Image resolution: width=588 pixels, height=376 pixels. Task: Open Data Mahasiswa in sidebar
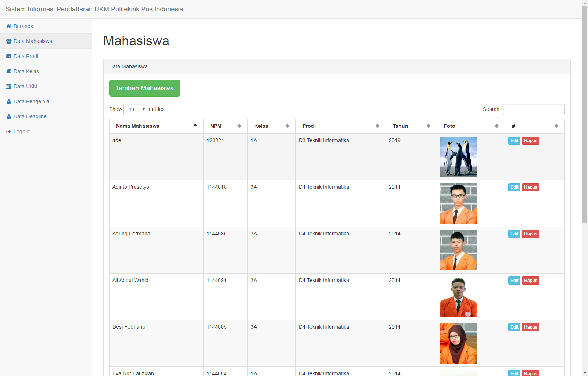point(46,41)
